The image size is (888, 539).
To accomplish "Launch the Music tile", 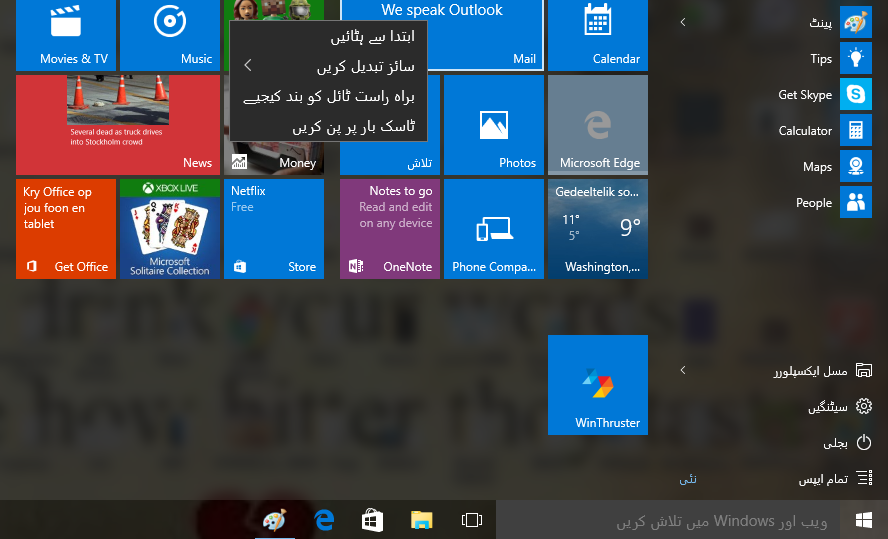I will (x=170, y=35).
